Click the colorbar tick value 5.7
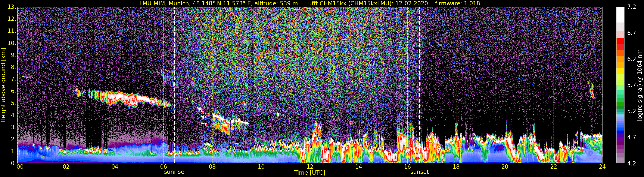This screenshot has height=177, width=644. 632,85
